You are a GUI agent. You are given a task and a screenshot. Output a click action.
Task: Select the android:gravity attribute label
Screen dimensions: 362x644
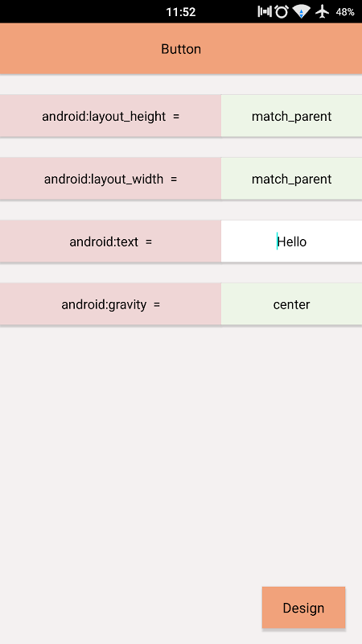tap(104, 304)
